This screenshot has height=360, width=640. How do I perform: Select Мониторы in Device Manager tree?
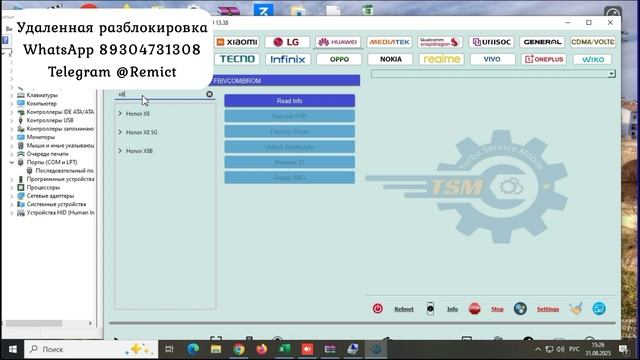pyautogui.click(x=40, y=137)
